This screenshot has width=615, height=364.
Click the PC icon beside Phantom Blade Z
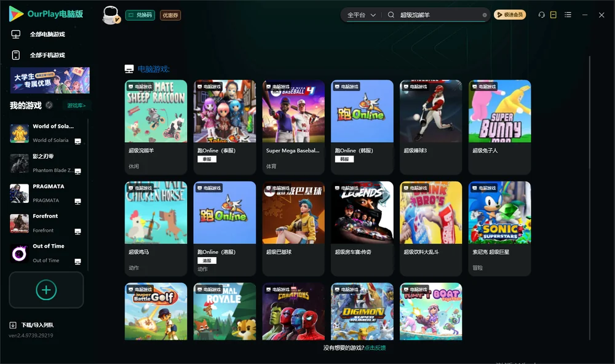[x=77, y=172]
